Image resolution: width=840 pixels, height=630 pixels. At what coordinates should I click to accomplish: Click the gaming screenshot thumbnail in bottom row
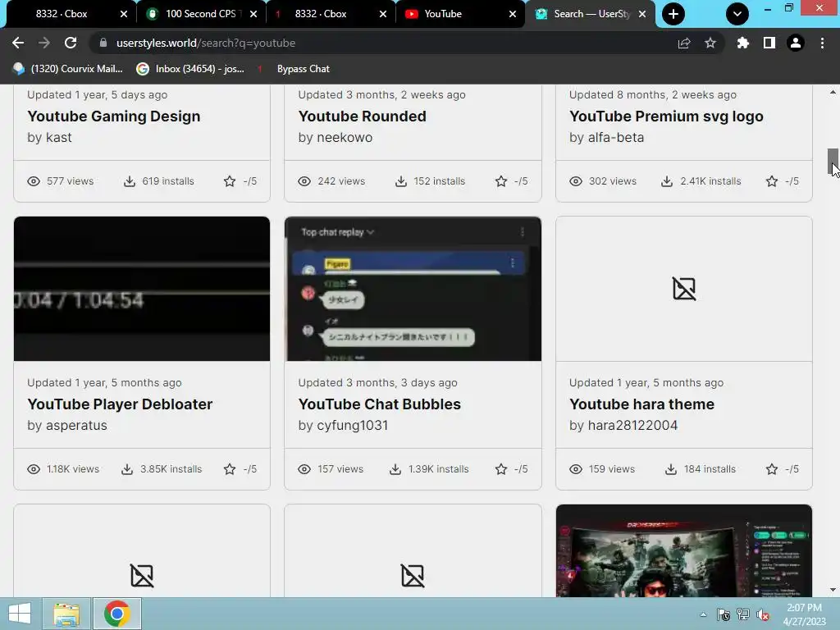tap(684, 550)
